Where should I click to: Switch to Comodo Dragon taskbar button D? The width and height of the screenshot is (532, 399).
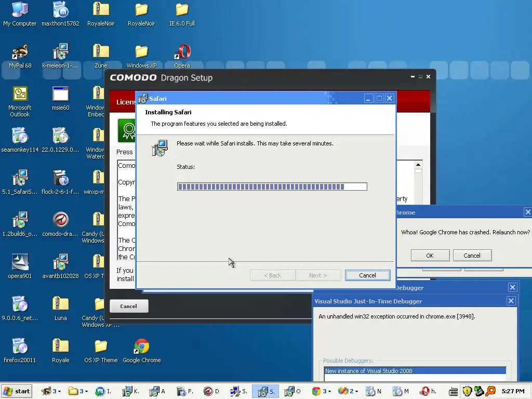(x=212, y=391)
